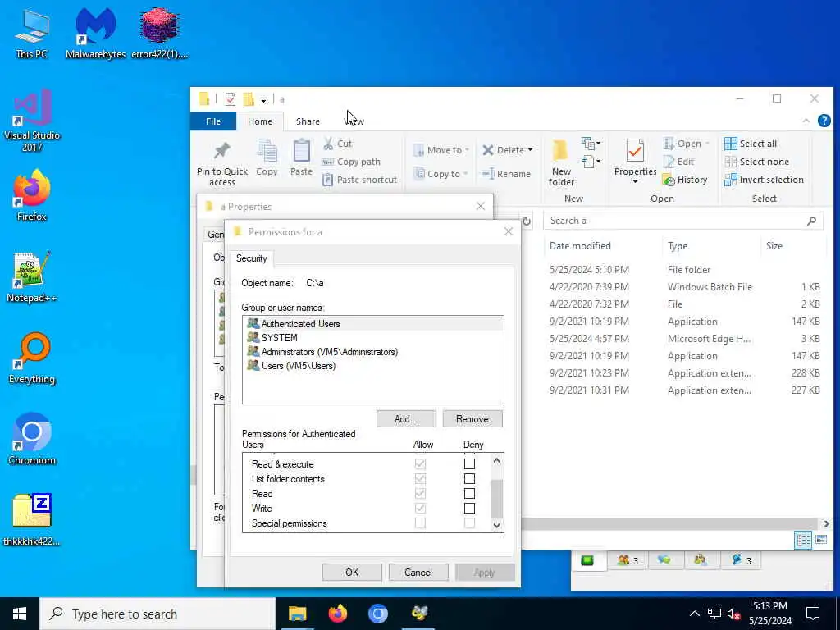The height and width of the screenshot is (630, 840).
Task: Click Add button in Permissions dialog
Action: (x=406, y=419)
